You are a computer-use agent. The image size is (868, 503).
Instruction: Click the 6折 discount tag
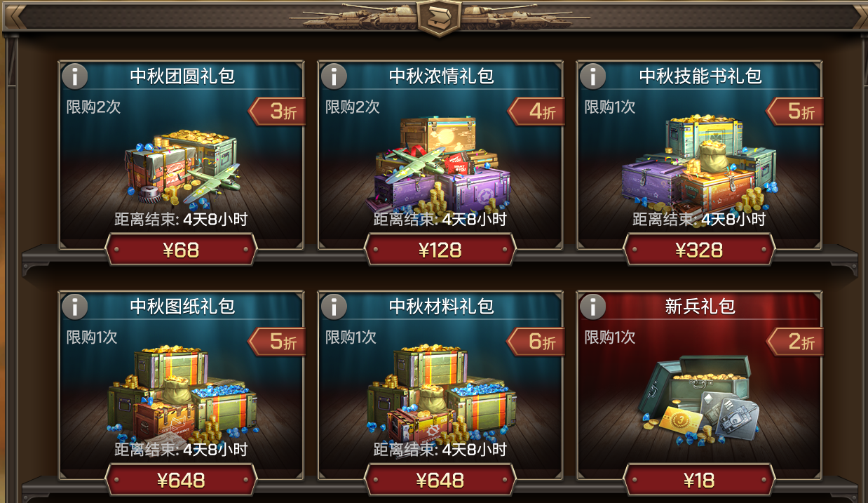536,342
